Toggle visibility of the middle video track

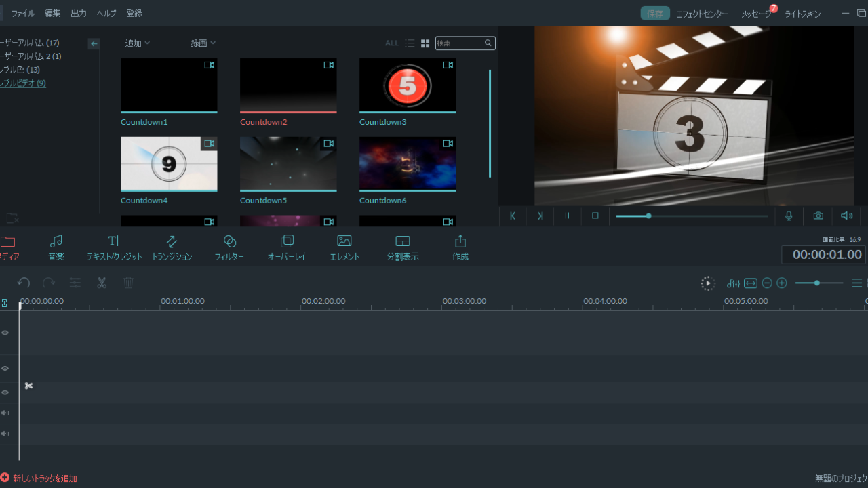pos(5,368)
